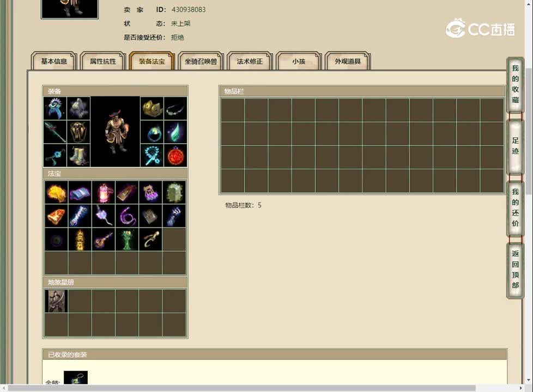Go to the 外观道具 tab
The width and height of the screenshot is (533, 392).
click(x=348, y=61)
